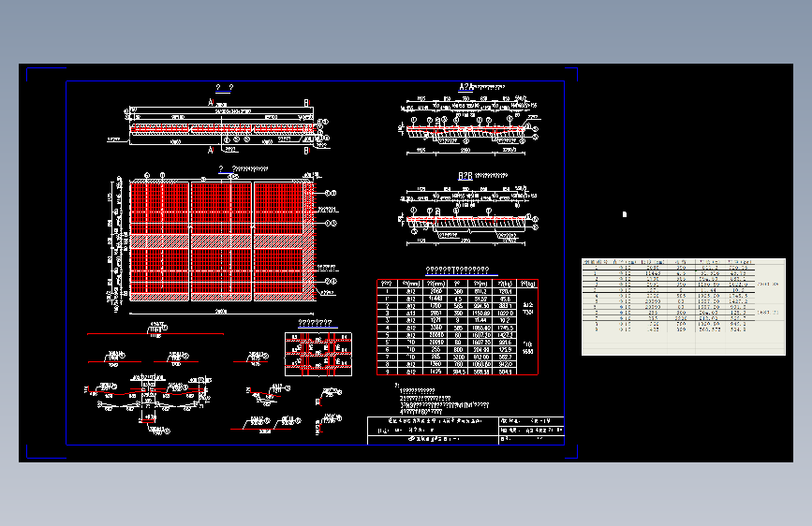The image size is (812, 526).
Task: Click the B-B section title label
Action: point(482,176)
